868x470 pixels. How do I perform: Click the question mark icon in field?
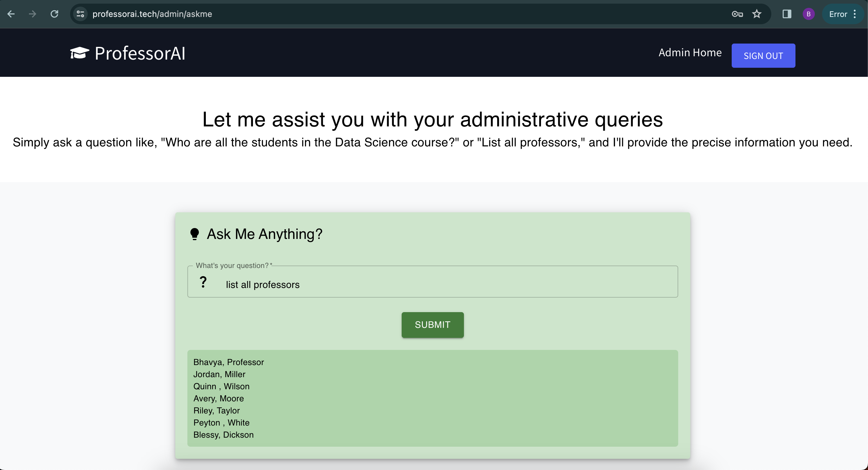point(203,282)
